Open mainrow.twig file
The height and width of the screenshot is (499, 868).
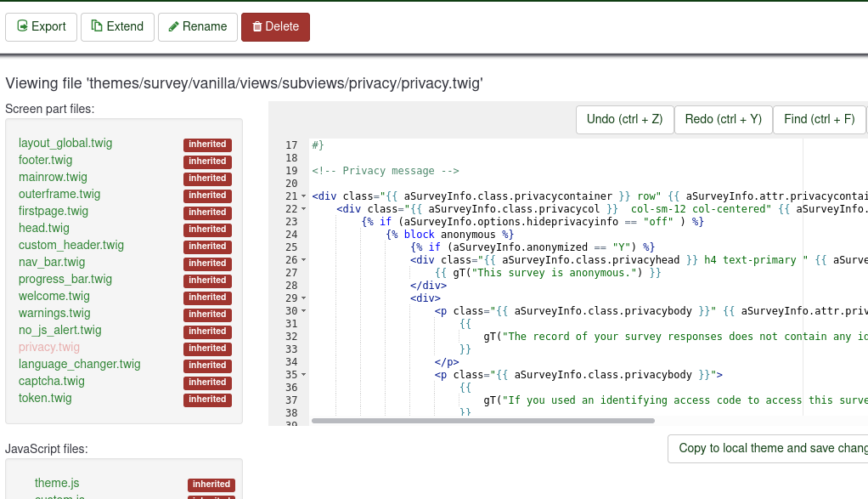53,177
